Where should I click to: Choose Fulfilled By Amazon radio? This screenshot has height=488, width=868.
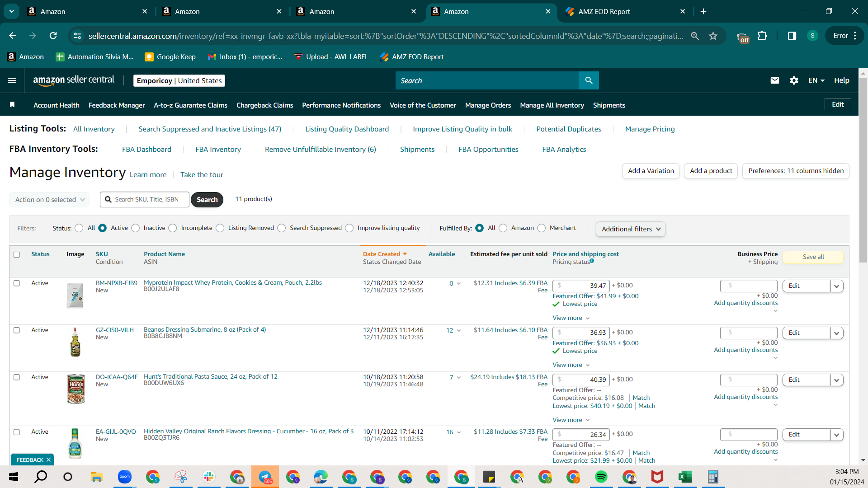click(503, 228)
